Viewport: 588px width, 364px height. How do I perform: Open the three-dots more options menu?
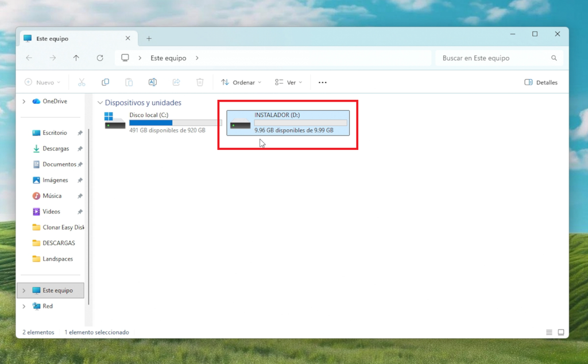coord(323,83)
